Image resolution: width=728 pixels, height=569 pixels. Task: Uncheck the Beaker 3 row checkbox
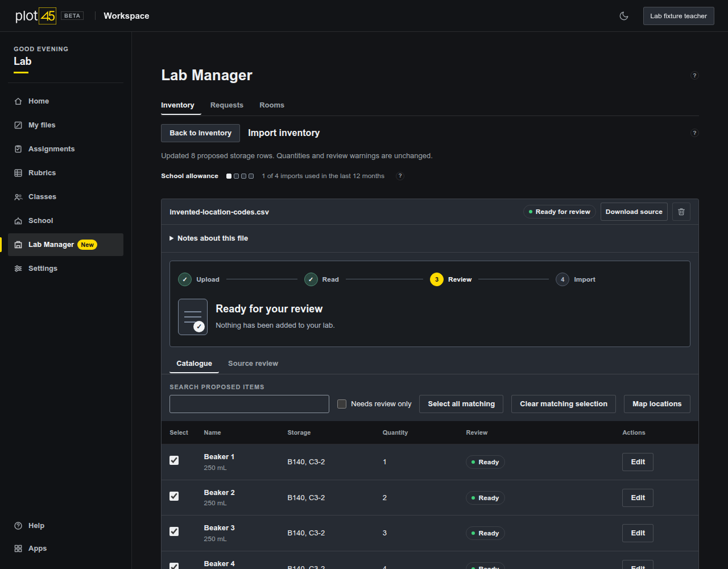click(174, 531)
